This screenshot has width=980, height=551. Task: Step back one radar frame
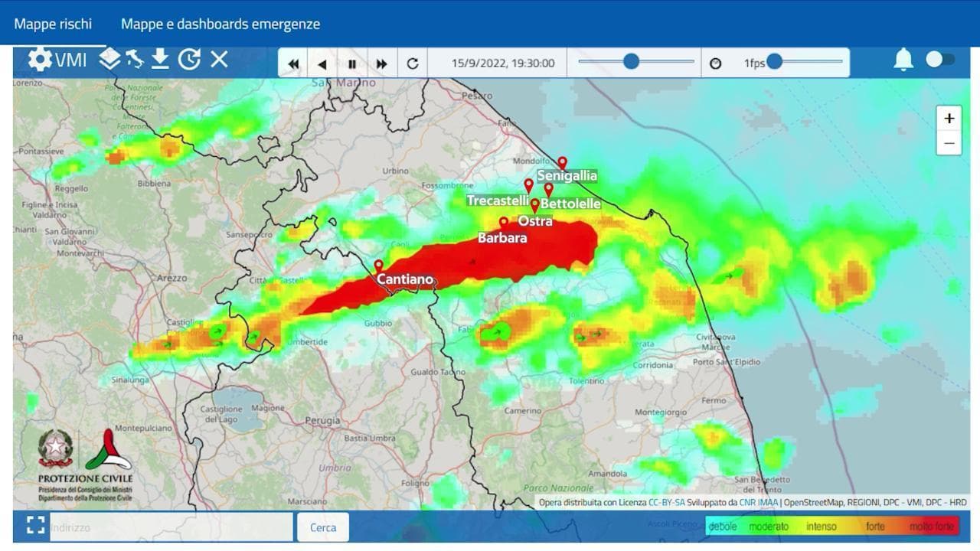(x=322, y=64)
